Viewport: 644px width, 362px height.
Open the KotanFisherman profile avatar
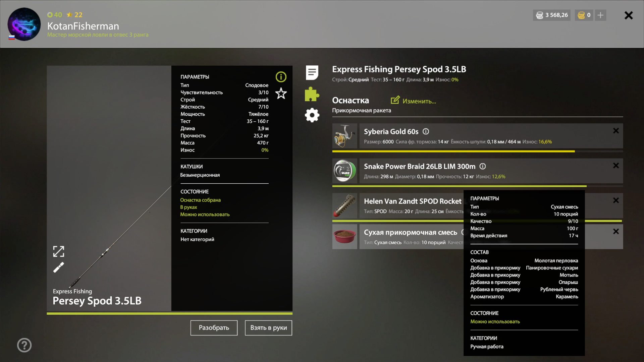coord(24,24)
